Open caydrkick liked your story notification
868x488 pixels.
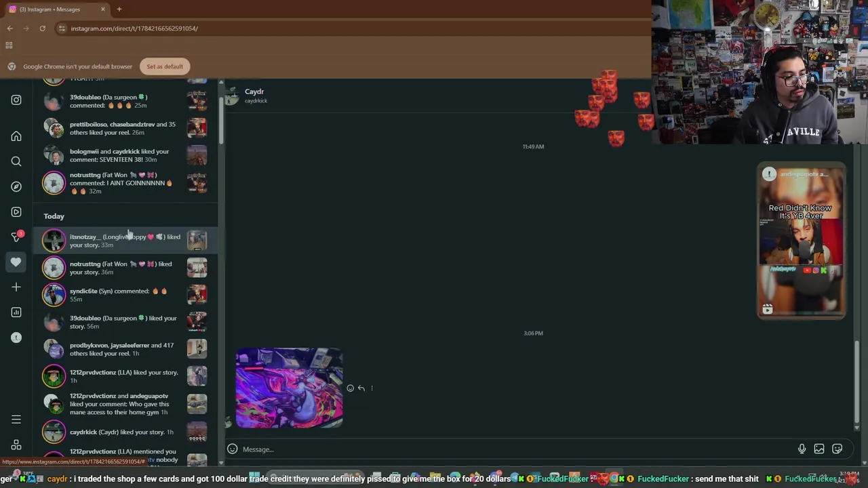tap(125, 432)
